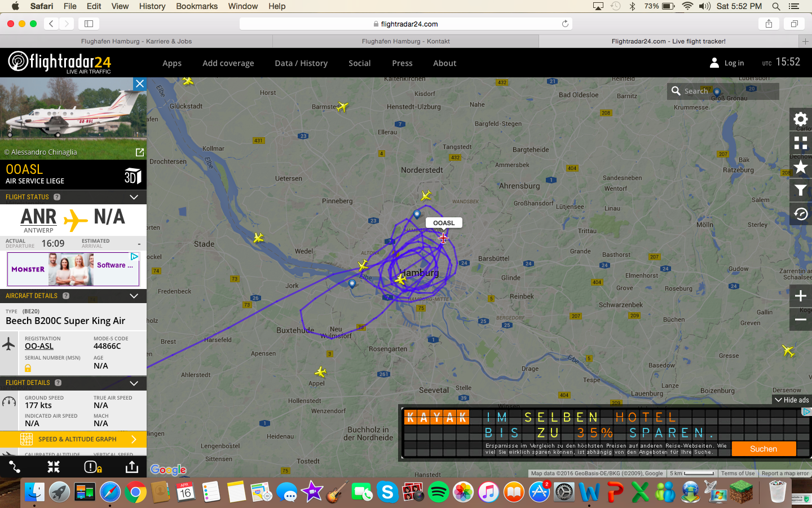
Task: Open the Press page
Action: pos(402,63)
